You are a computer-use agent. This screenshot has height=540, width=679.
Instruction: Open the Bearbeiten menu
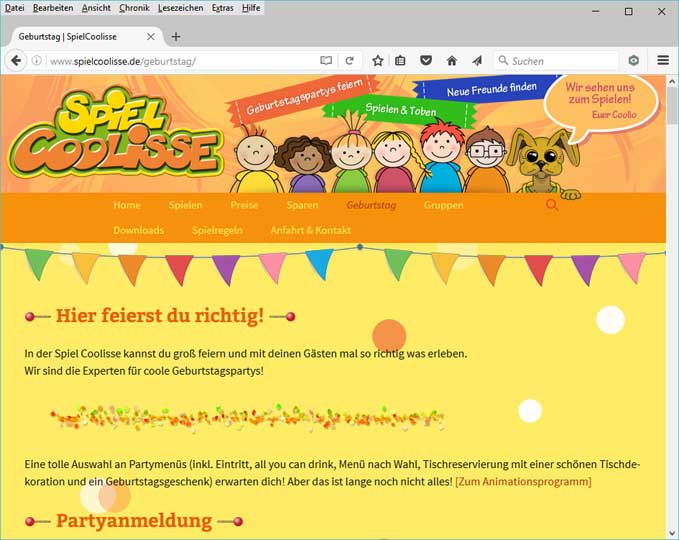point(53,8)
